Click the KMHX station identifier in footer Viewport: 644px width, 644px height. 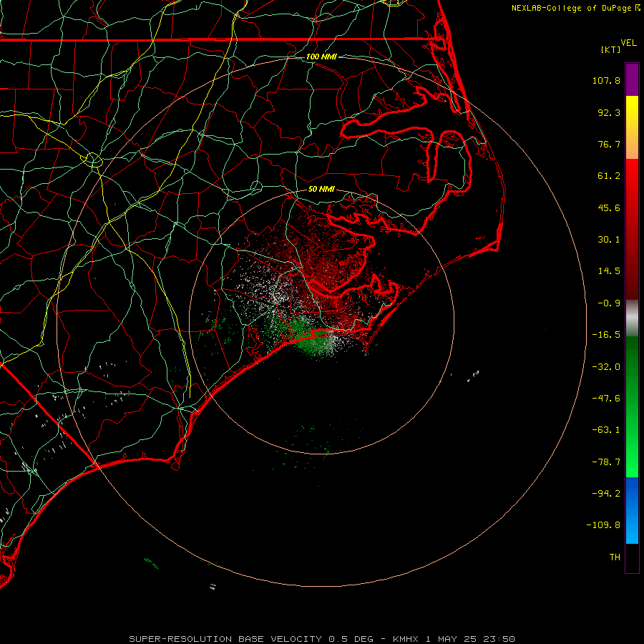pos(406,639)
